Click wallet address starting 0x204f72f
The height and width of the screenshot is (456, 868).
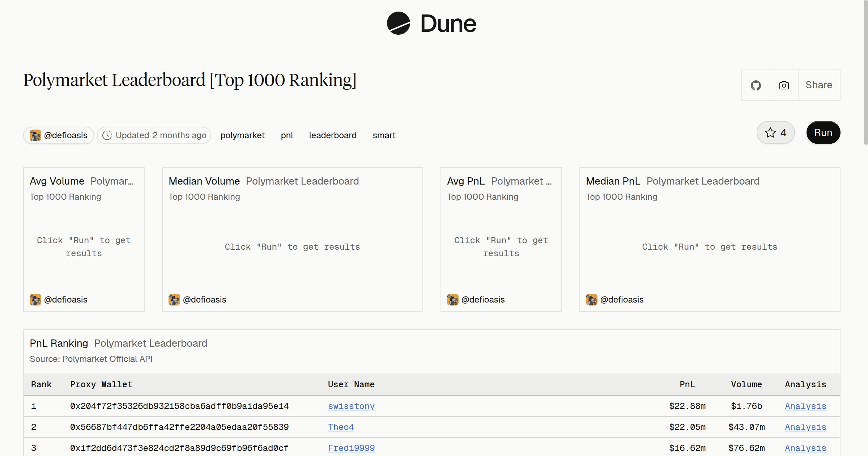[179, 406]
